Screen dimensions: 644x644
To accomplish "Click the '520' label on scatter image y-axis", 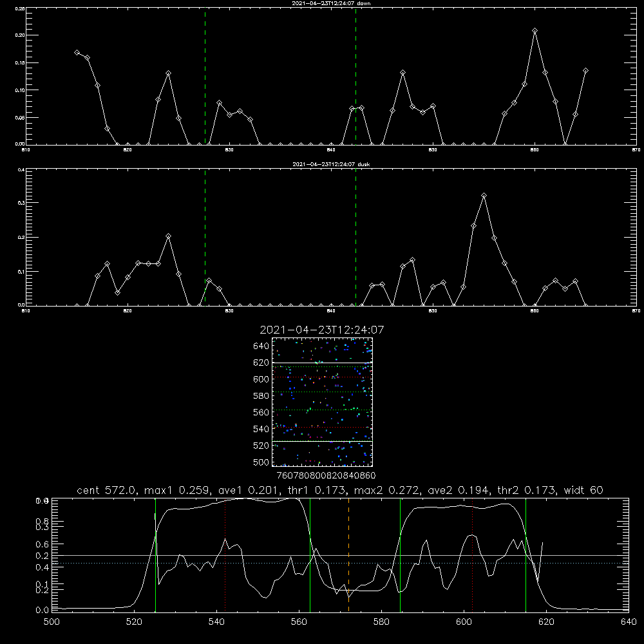I will [261, 446].
